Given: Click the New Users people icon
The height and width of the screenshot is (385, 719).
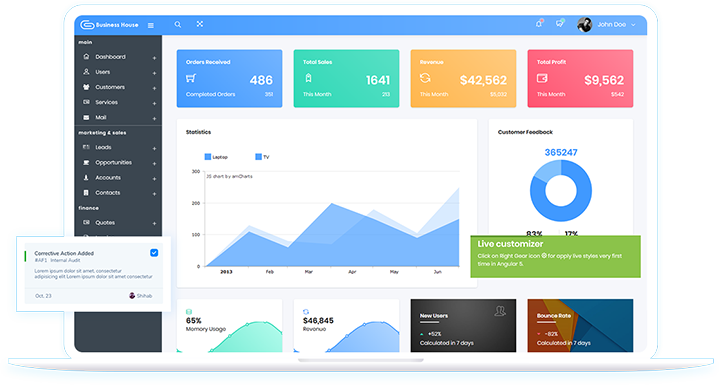Looking at the screenshot, I should [x=500, y=311].
